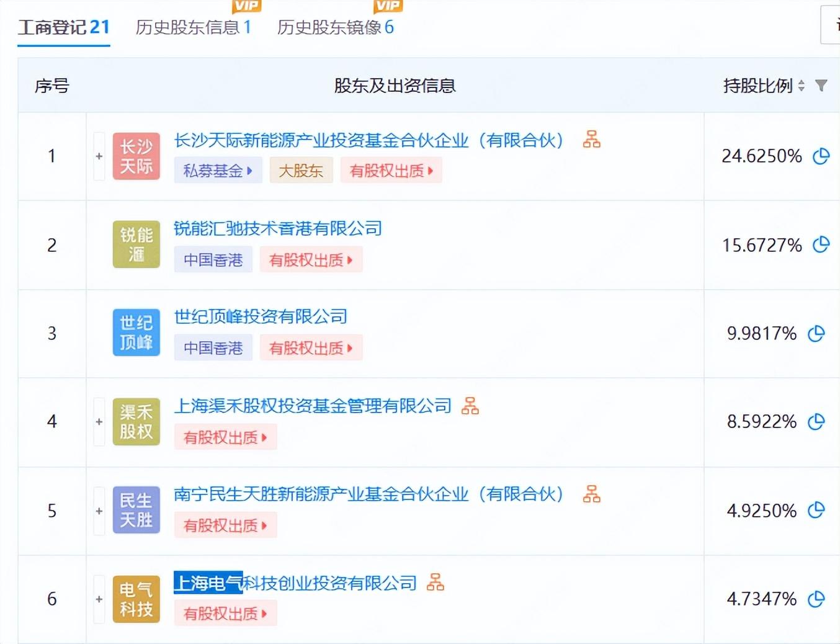This screenshot has width=840, height=644.
Task: Click the 8.5922% shareholding value
Action: 762,422
